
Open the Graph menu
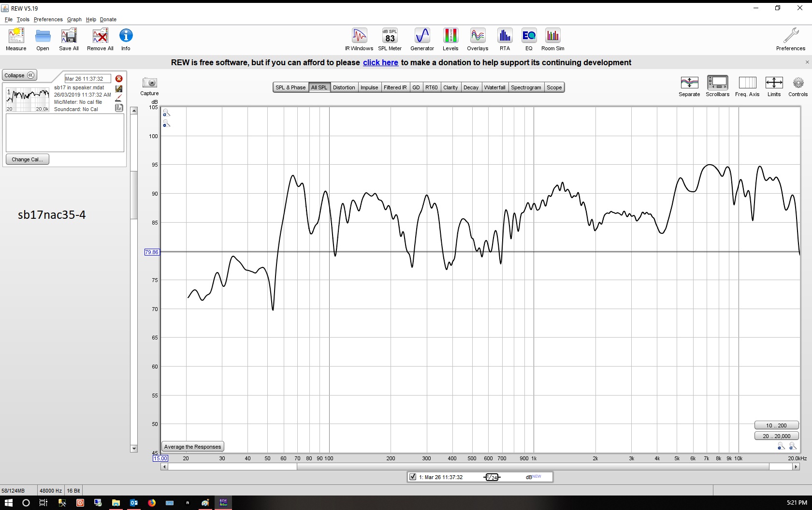[x=74, y=19]
